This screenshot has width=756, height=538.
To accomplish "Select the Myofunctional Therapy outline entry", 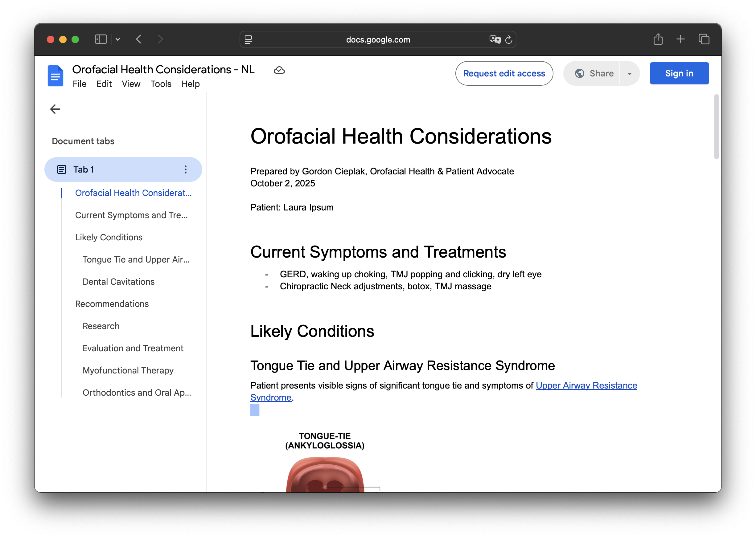I will 128,370.
